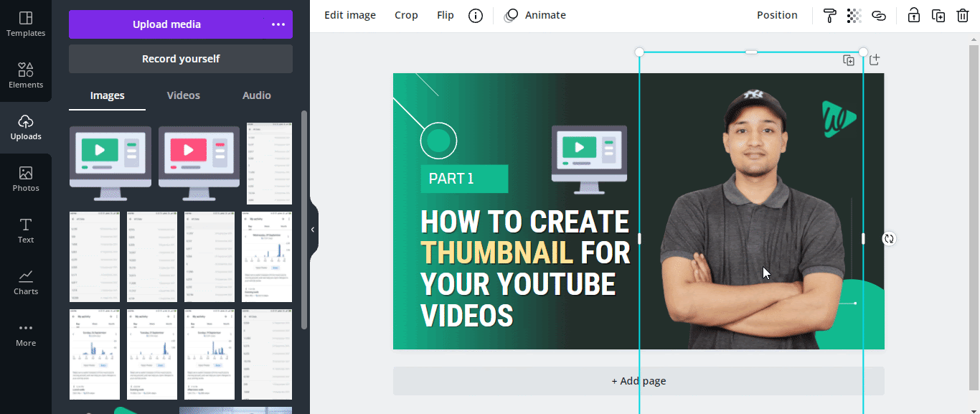The height and width of the screenshot is (414, 980).
Task: Click Crop in the toolbar
Action: click(x=406, y=15)
